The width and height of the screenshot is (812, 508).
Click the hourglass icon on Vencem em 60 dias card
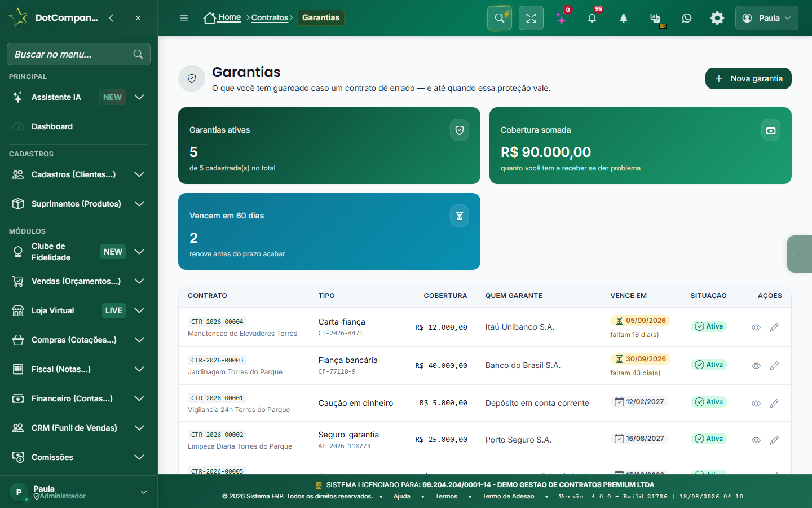(460, 216)
